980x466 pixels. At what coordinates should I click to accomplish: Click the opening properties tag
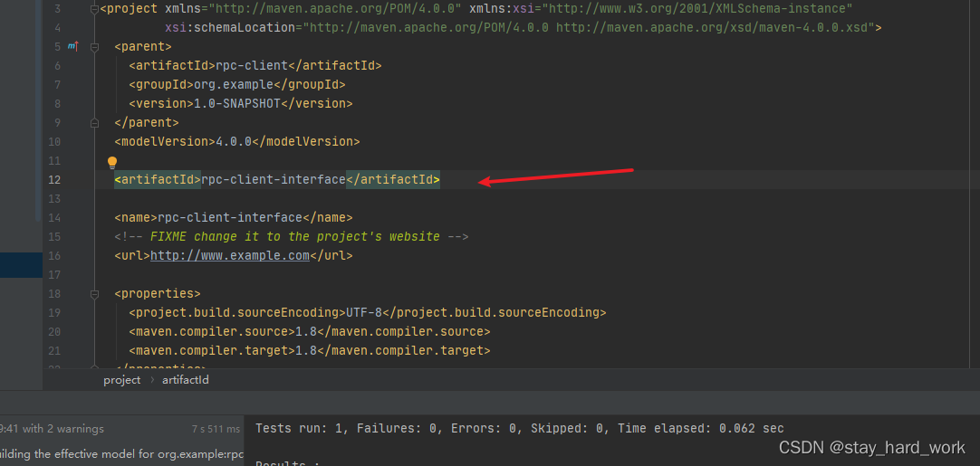click(158, 293)
